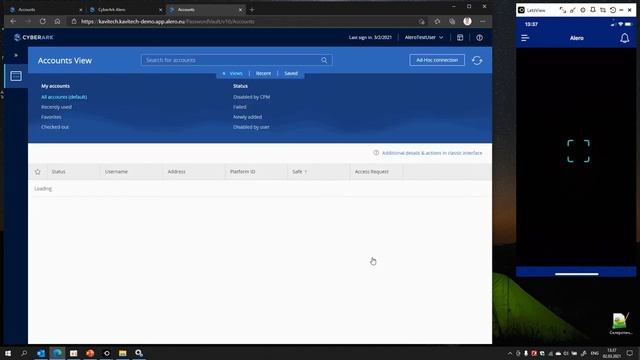Expand the left sidebar with chevron arrow

[16, 55]
